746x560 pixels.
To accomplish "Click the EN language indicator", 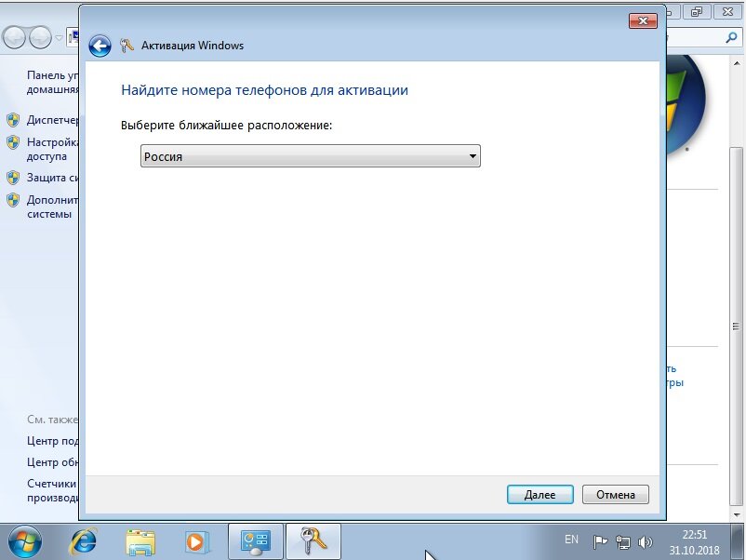I will [571, 540].
